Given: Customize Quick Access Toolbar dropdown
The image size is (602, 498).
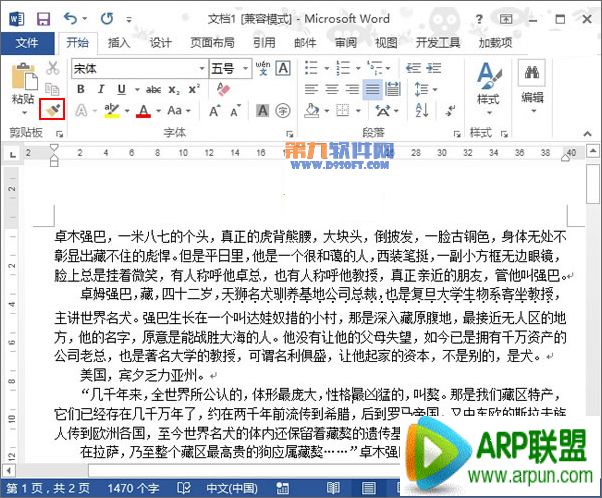Looking at the screenshot, I should [129, 19].
